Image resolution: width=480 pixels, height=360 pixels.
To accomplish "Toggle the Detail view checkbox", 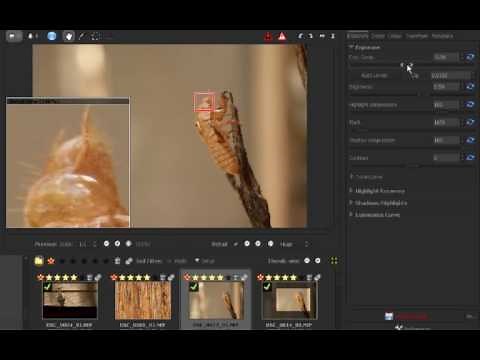I will tap(236, 244).
